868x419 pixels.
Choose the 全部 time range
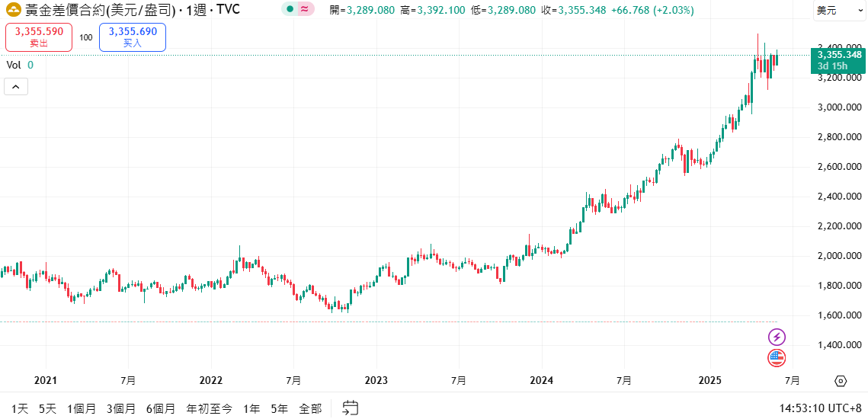coord(310,409)
